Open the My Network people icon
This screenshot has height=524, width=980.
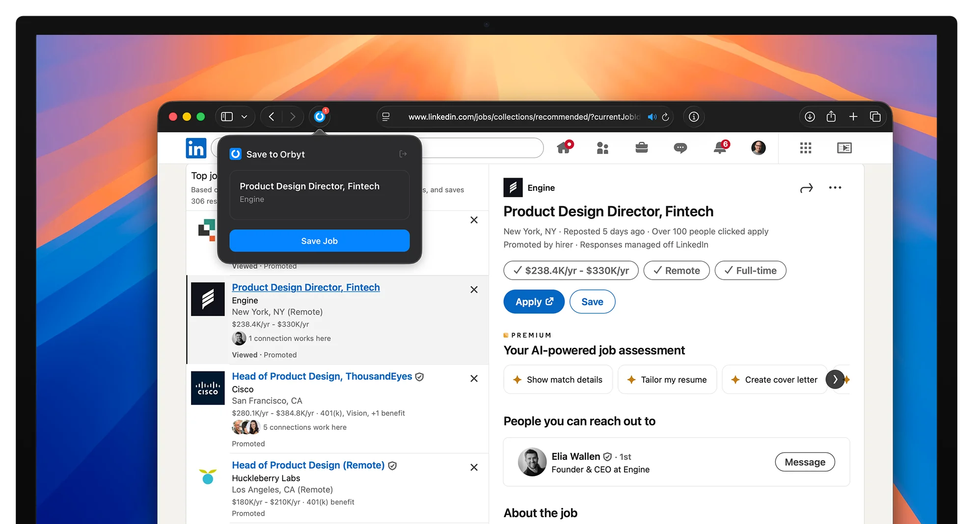tap(602, 148)
